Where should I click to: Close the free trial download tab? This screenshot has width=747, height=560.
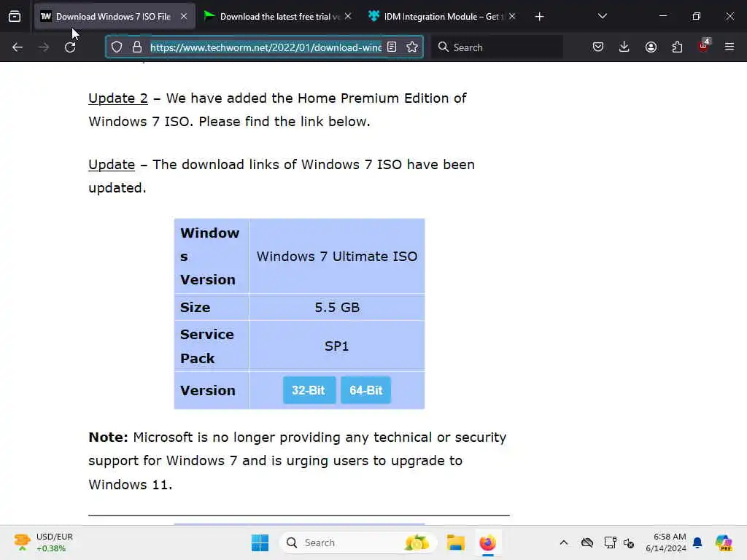click(348, 16)
